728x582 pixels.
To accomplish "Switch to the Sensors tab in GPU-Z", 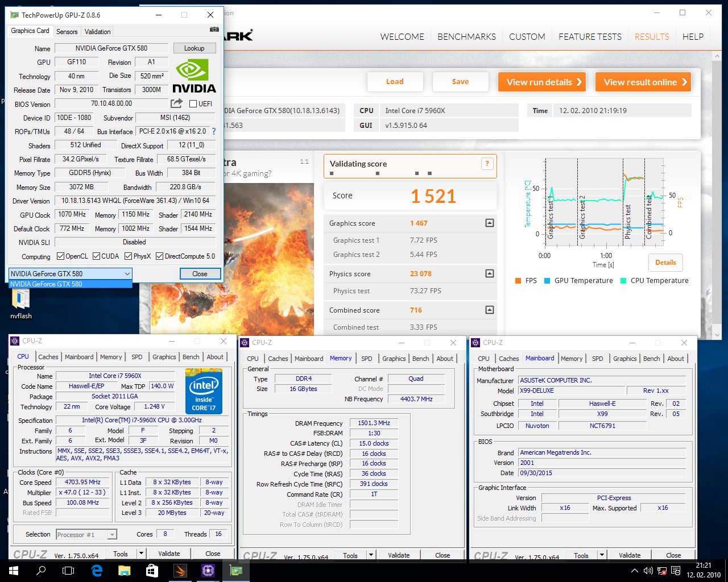I will pyautogui.click(x=67, y=32).
